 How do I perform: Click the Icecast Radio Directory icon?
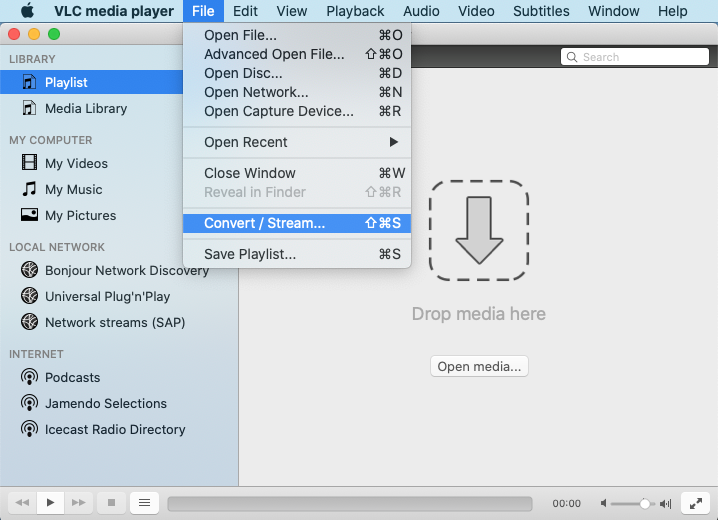click(x=29, y=429)
